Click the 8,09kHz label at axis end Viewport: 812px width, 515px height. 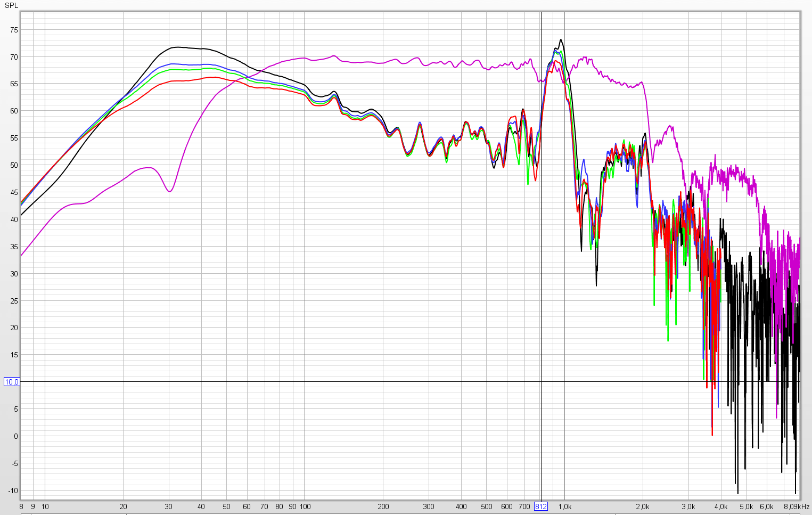pos(797,507)
